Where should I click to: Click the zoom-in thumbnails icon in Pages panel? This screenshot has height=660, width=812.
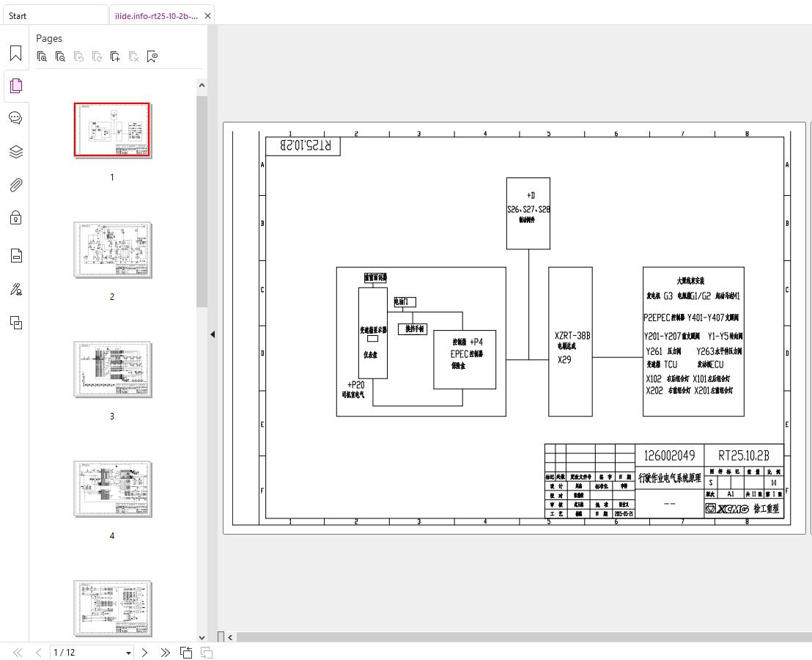[43, 56]
